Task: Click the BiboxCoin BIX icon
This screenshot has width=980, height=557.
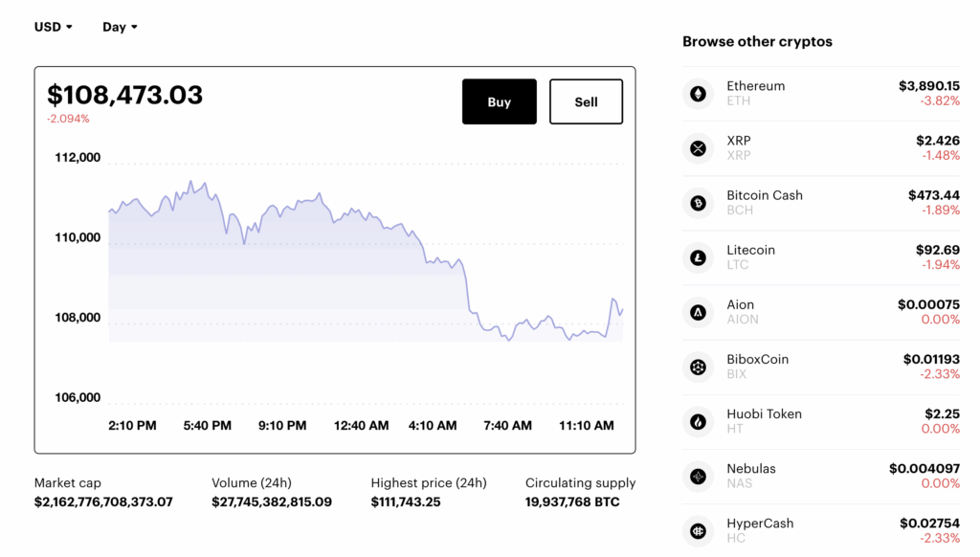Action: [x=698, y=367]
